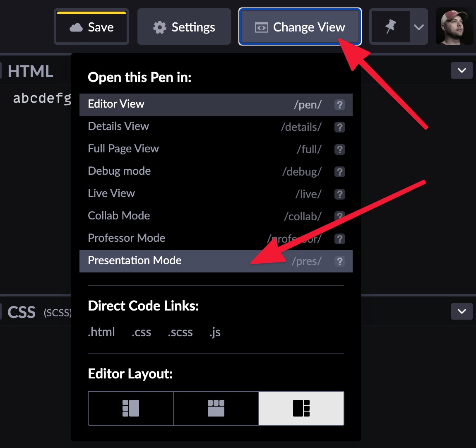Click the abcdefg text in HTML editor
This screenshot has width=476, height=448.
(x=42, y=98)
